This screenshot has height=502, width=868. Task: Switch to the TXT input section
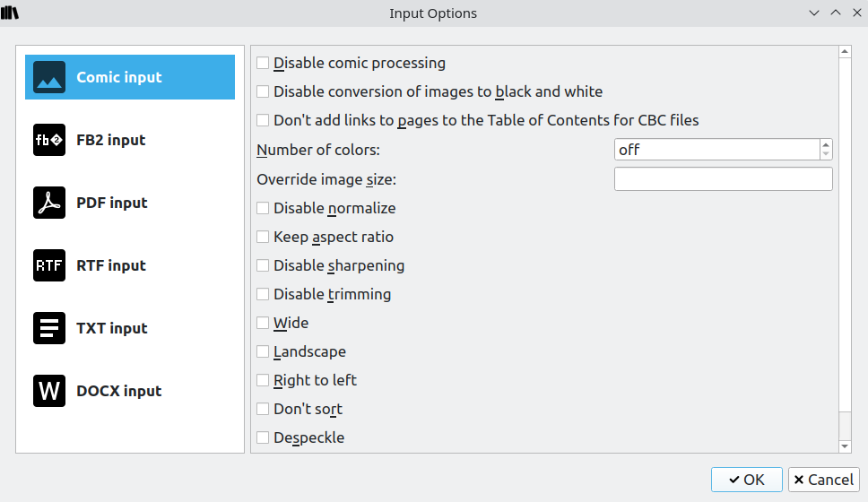111,328
